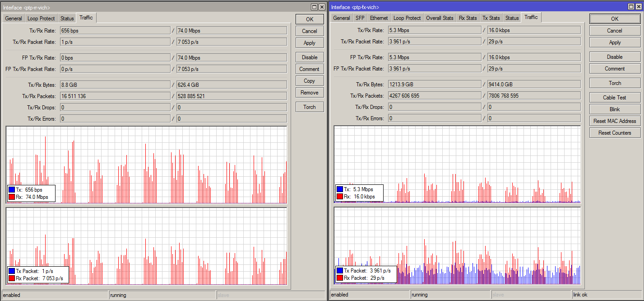
Task: Open Status tab in ptp-fx-vich window
Action: click(x=512, y=18)
